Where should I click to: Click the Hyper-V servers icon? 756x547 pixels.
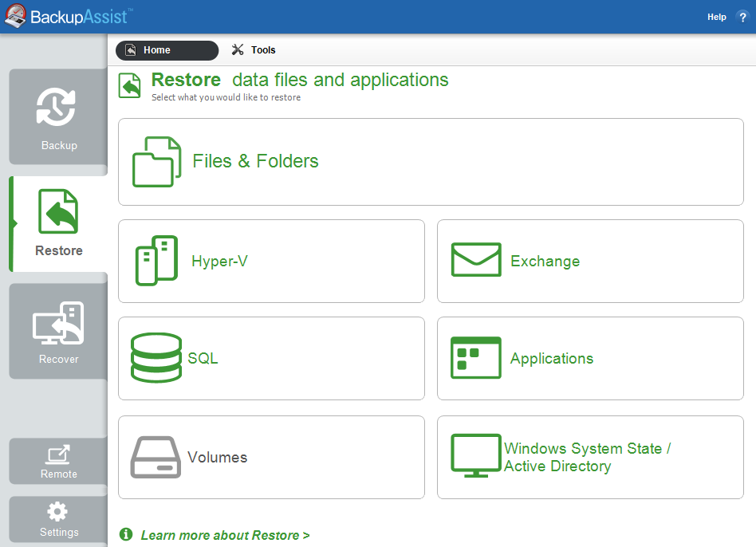pos(156,261)
